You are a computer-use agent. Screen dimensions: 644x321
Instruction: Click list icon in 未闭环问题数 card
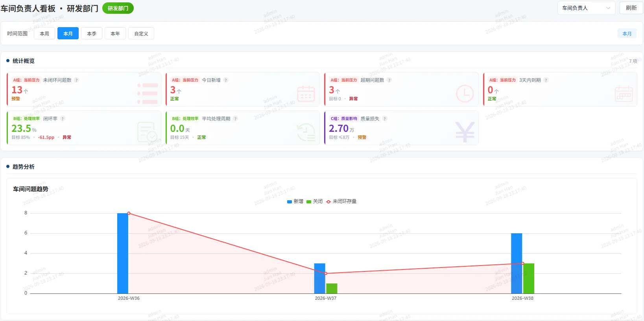tap(148, 94)
